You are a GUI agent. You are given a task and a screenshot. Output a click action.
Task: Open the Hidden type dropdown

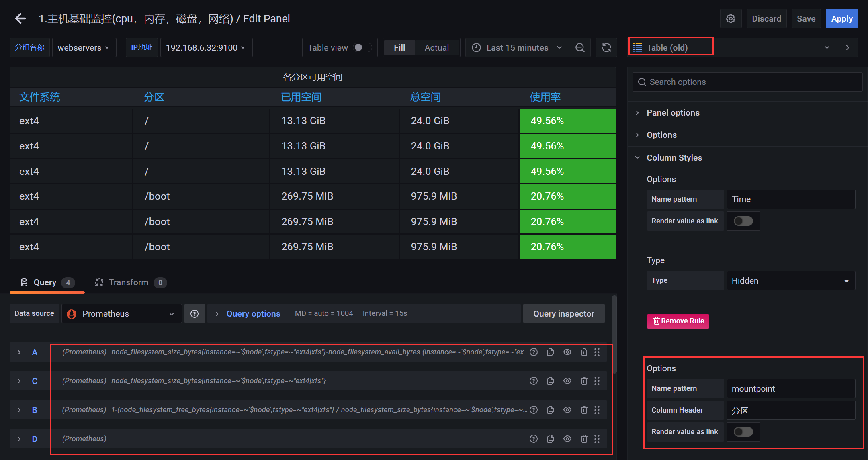click(790, 281)
